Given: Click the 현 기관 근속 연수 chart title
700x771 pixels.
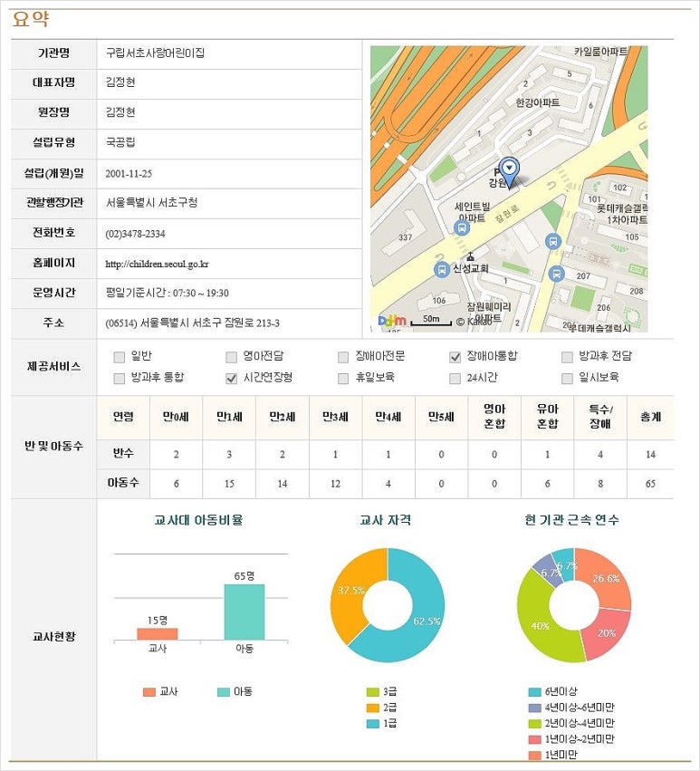Looking at the screenshot, I should (x=571, y=520).
